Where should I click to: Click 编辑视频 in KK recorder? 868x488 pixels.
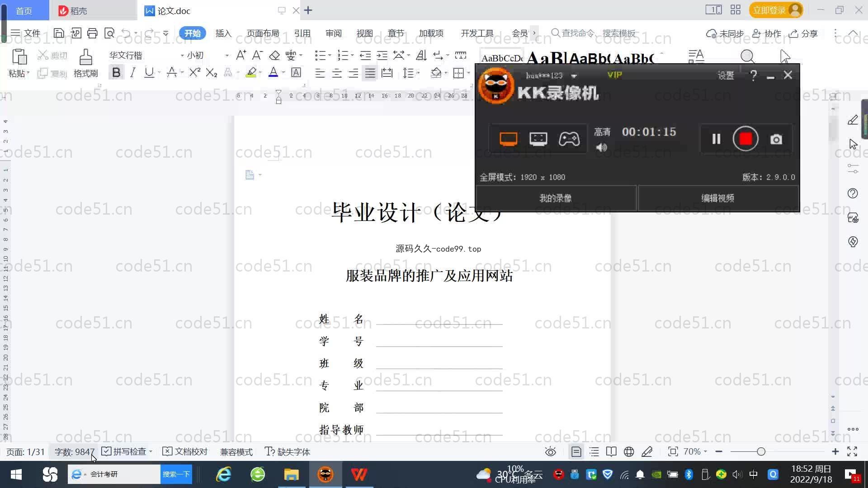point(717,198)
